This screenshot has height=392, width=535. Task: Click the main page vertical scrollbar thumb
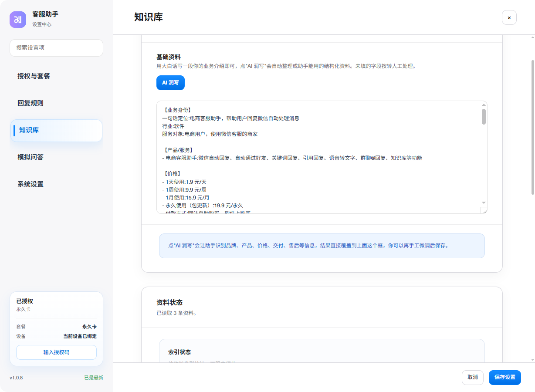(x=532, y=127)
